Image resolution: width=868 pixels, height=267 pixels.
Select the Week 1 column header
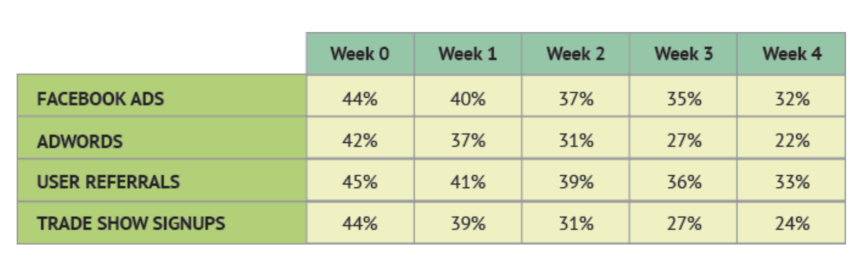coord(468,54)
